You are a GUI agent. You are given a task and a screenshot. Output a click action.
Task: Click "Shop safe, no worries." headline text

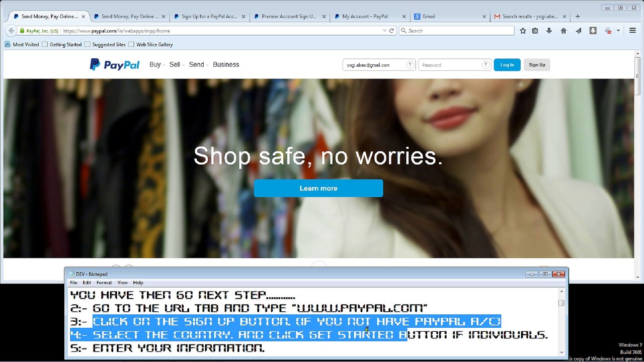coord(318,156)
